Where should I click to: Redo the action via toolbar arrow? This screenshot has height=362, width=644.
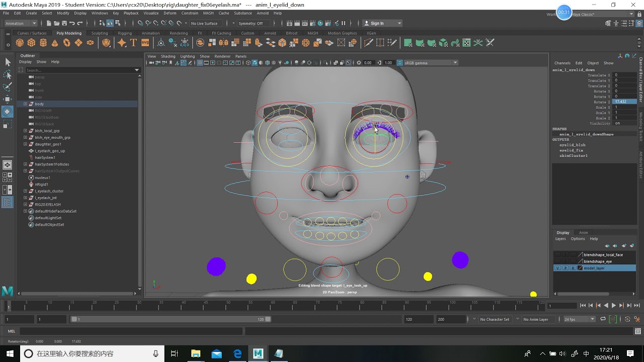coord(79,23)
